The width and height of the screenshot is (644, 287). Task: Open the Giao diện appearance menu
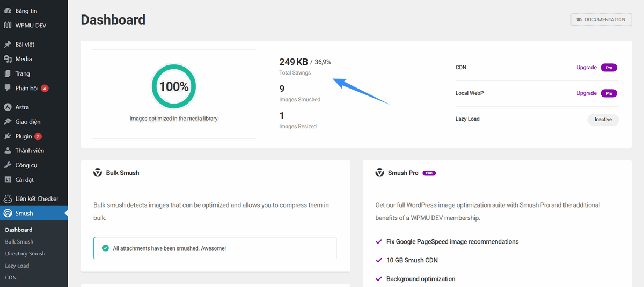tap(34, 122)
